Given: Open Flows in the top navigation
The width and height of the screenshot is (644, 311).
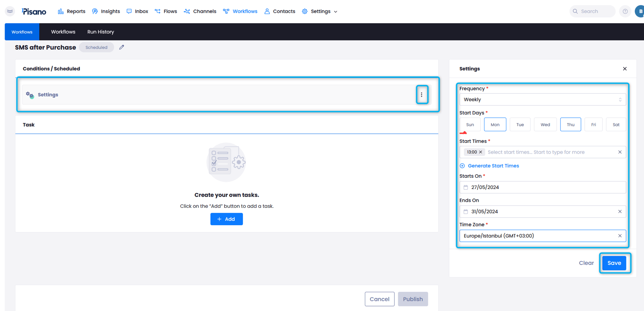Looking at the screenshot, I should [166, 12].
